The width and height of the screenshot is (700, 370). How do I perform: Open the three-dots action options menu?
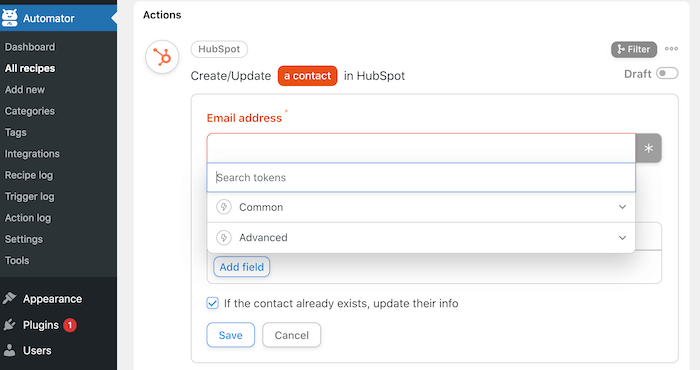[x=671, y=49]
